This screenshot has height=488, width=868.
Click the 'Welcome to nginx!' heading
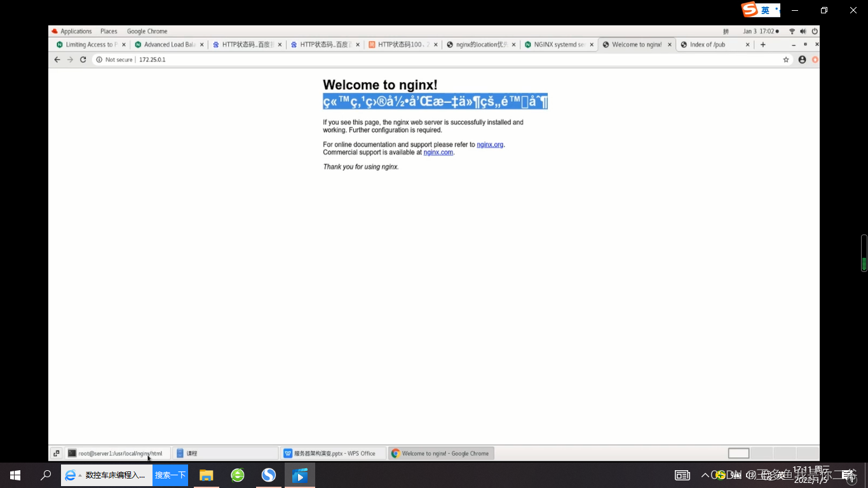tap(380, 85)
